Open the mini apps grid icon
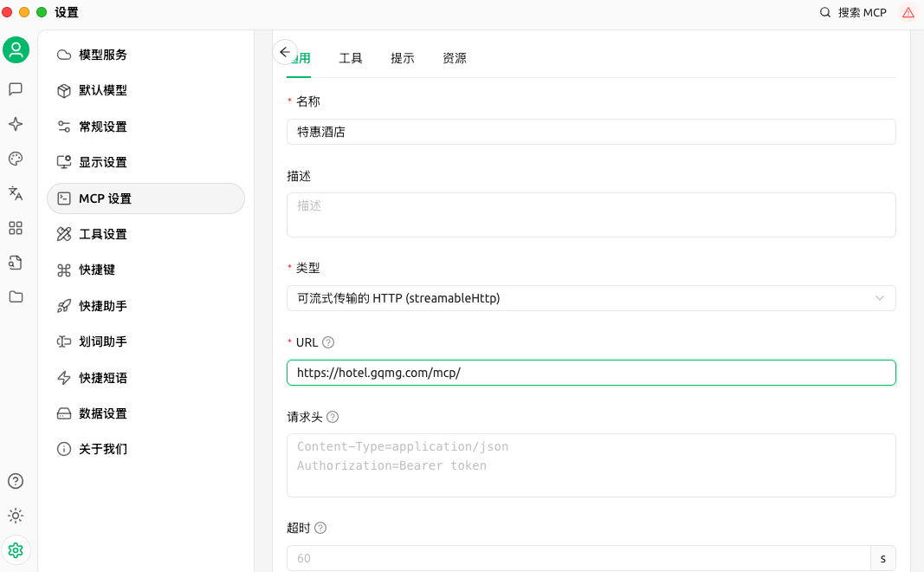924x572 pixels. [16, 228]
